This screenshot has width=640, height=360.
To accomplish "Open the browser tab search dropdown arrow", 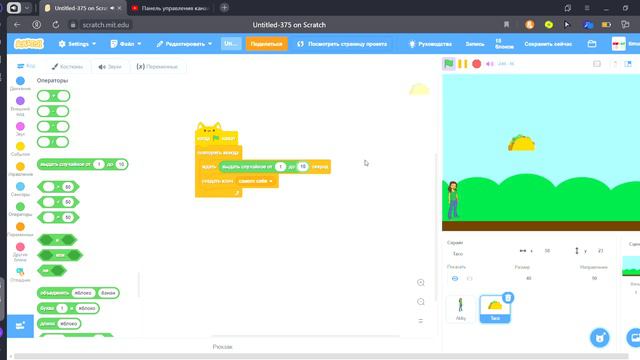I will [27, 8].
